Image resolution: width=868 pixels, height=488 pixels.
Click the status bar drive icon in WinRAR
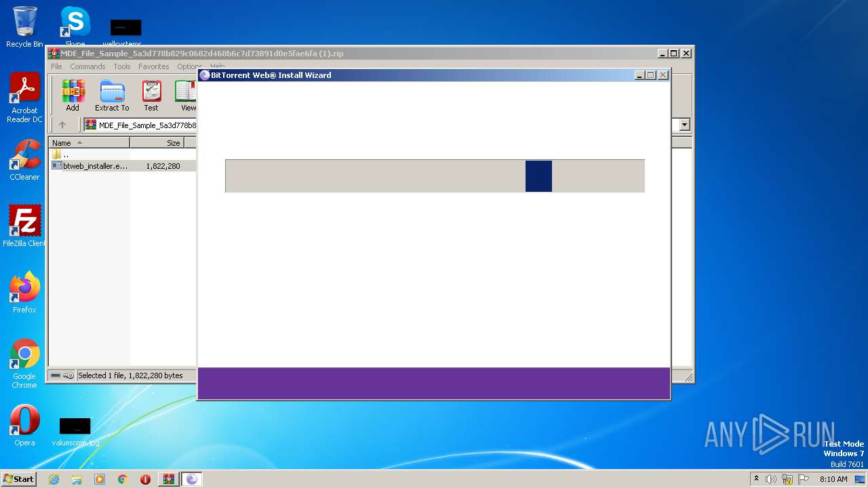tap(56, 375)
